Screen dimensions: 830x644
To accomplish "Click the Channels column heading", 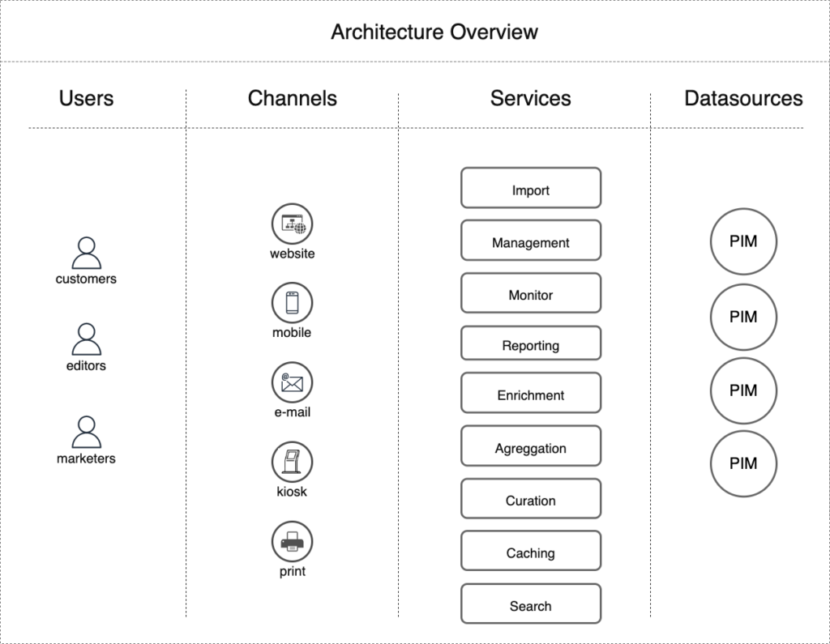I will (292, 99).
